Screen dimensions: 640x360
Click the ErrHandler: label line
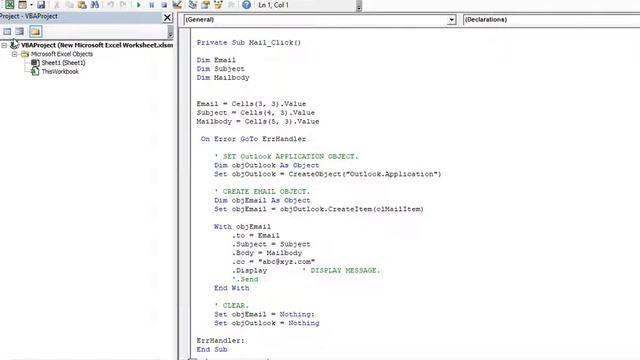pyautogui.click(x=220, y=341)
